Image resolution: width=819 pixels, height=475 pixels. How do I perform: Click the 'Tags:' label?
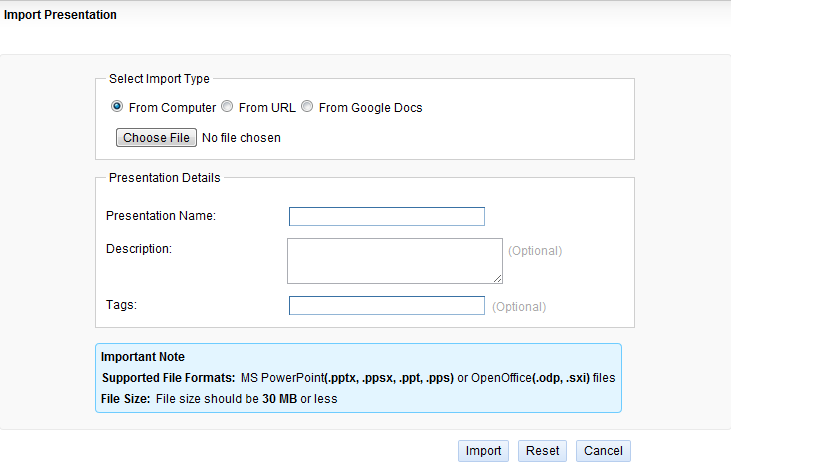tap(121, 305)
